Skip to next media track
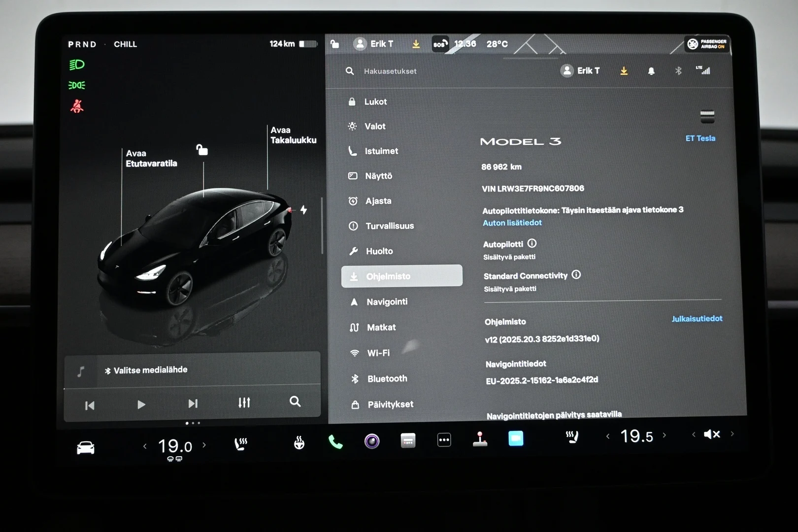Screen dimensions: 798x532 click(193, 403)
